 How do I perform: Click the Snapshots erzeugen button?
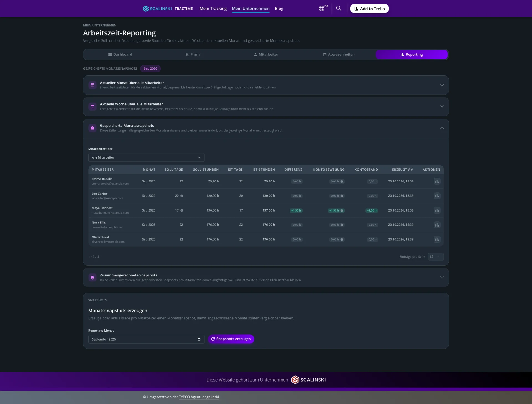tap(231, 339)
